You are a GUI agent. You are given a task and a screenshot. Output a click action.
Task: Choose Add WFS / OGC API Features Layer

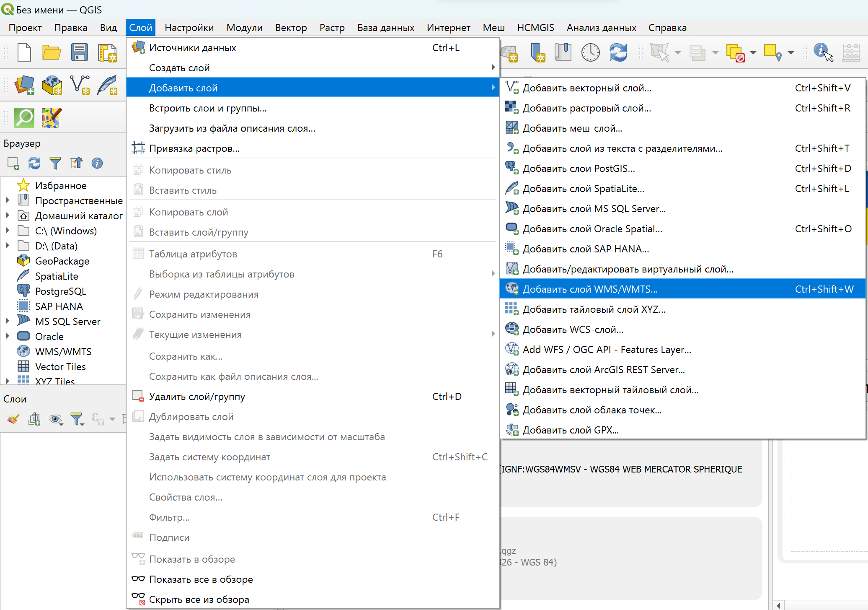(x=683, y=350)
